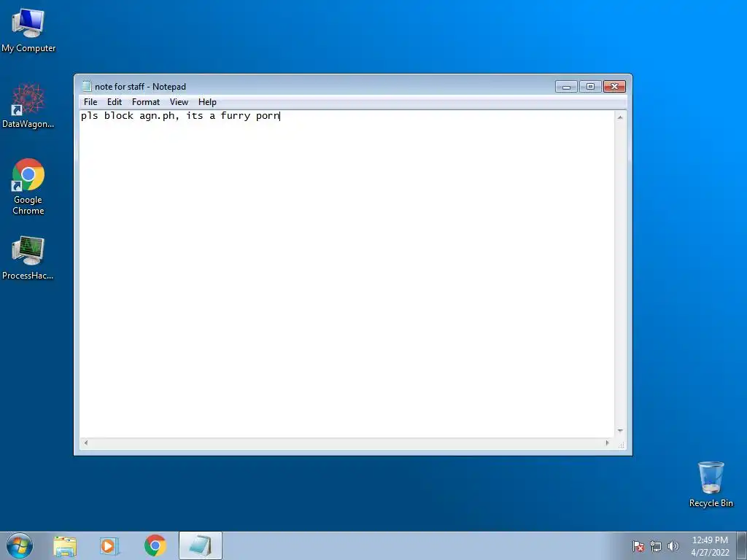The image size is (747, 560).
Task: Open the Action Center flag tray icon
Action: pyautogui.click(x=638, y=546)
